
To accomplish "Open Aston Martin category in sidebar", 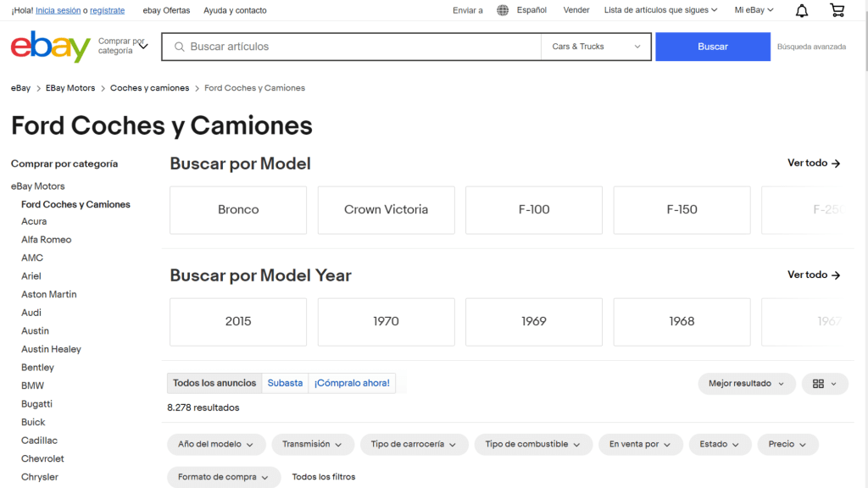I will [48, 294].
